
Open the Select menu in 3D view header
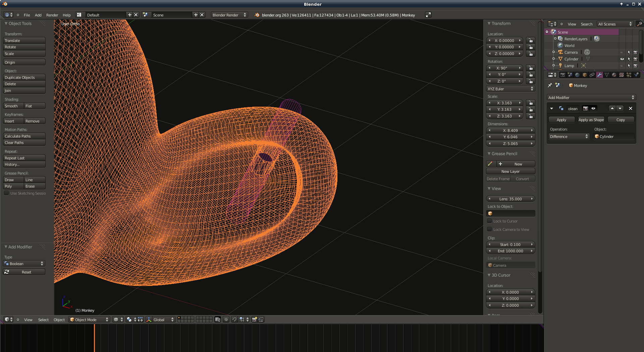(x=43, y=320)
